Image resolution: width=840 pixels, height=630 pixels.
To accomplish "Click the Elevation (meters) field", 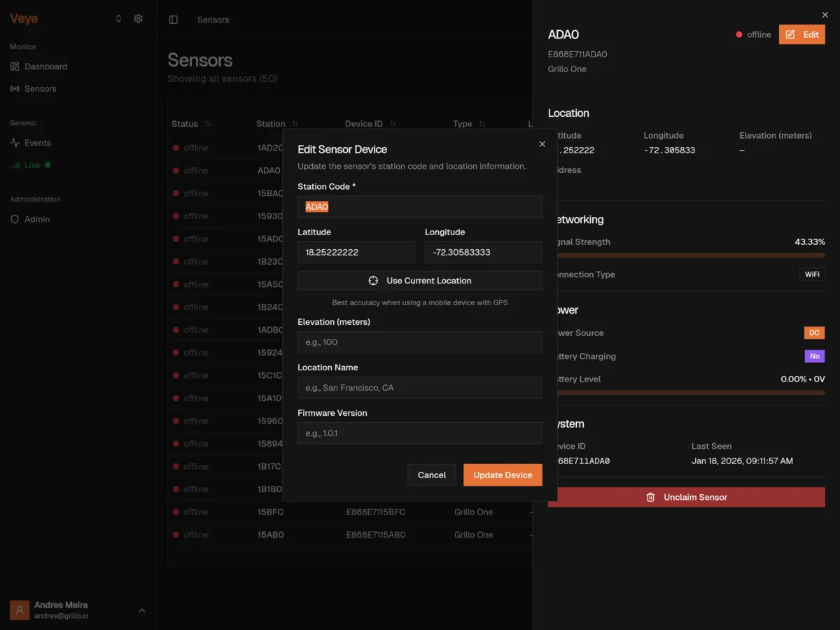I will click(420, 342).
